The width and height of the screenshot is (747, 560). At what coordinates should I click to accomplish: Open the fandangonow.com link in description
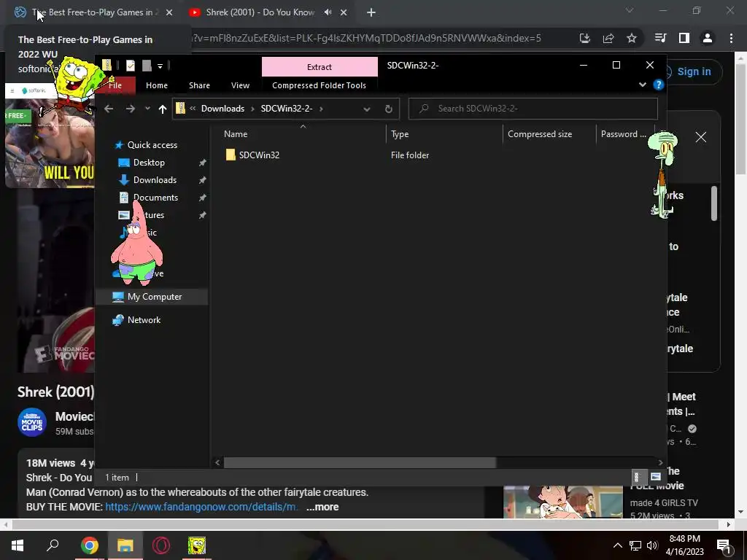tap(201, 507)
